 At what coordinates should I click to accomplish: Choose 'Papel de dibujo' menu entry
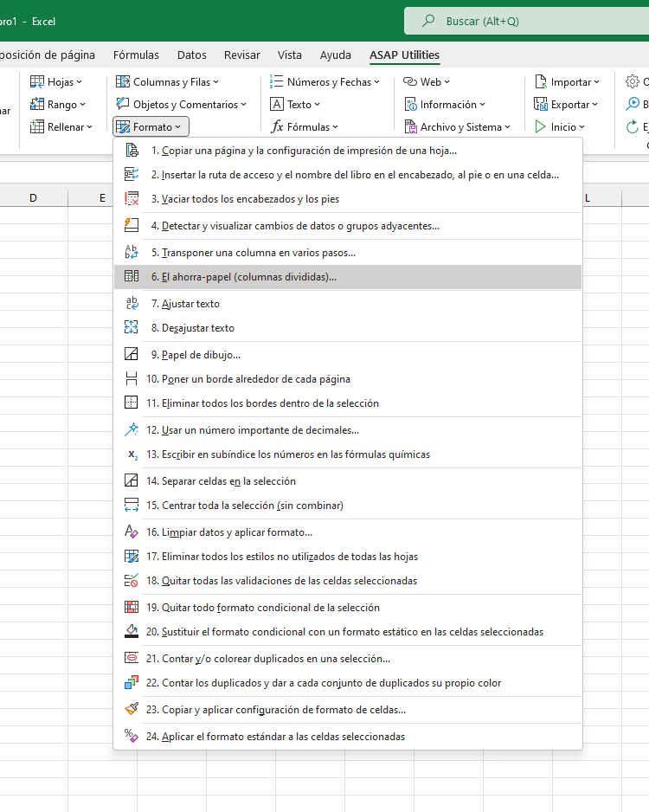pyautogui.click(x=348, y=355)
